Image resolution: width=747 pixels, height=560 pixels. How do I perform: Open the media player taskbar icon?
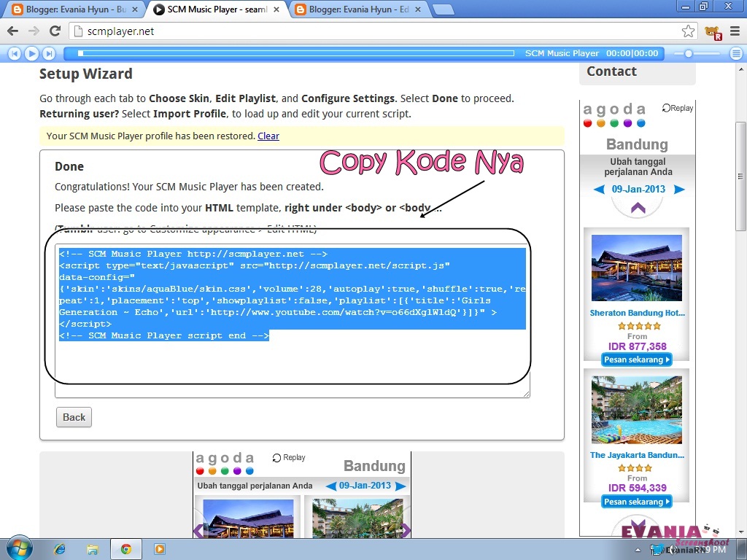[160, 550]
